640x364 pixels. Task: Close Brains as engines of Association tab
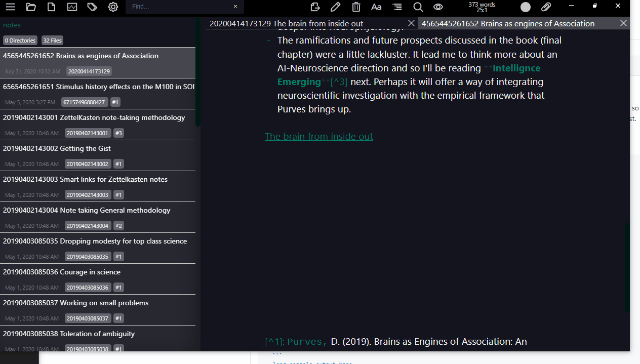coord(623,23)
